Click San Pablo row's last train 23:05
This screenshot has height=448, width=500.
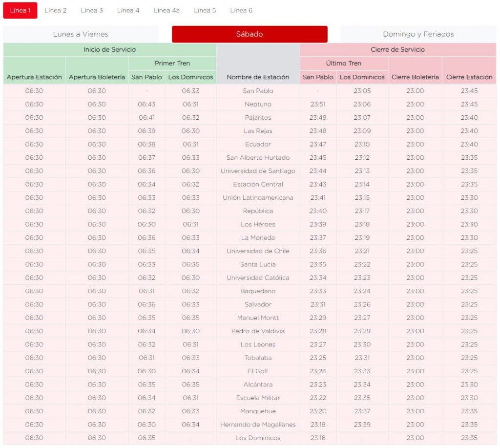(x=362, y=91)
